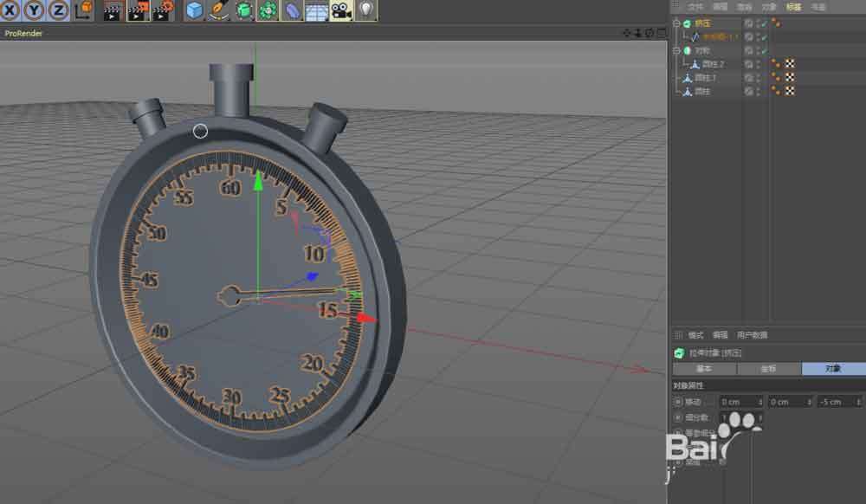Enable the extrude object green checkmark
The image size is (866, 504).
pos(764,23)
